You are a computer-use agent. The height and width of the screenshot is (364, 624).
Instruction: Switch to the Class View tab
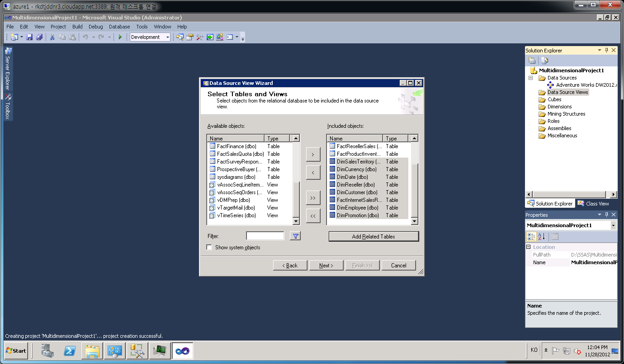tap(593, 204)
